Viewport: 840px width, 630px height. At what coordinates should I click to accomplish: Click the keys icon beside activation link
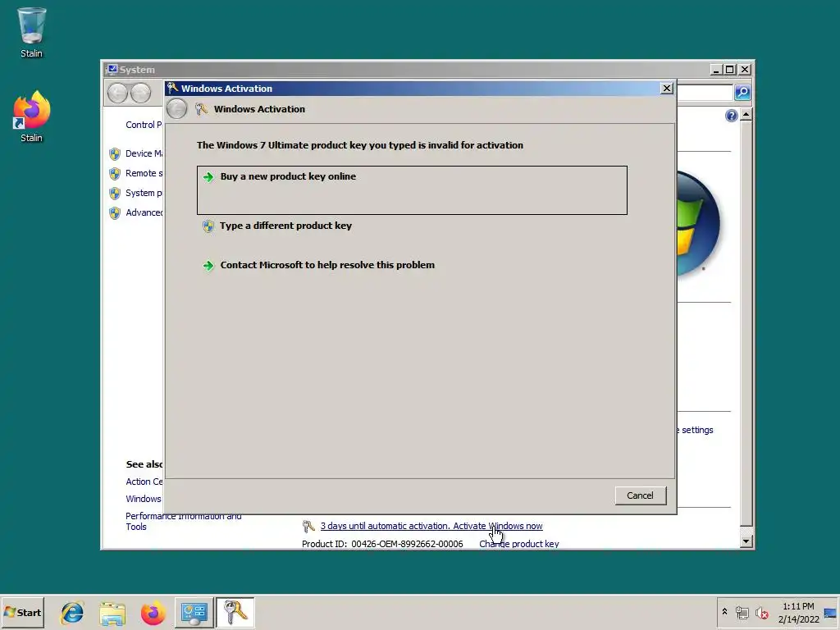click(308, 527)
